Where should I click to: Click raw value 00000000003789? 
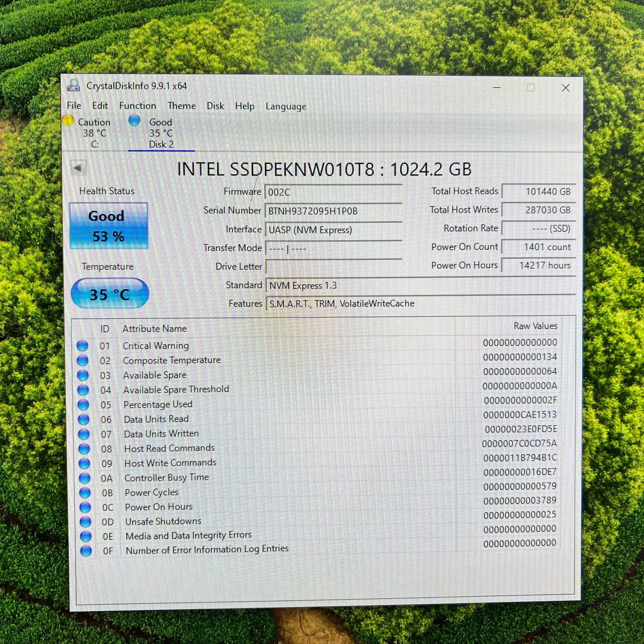coord(520,500)
